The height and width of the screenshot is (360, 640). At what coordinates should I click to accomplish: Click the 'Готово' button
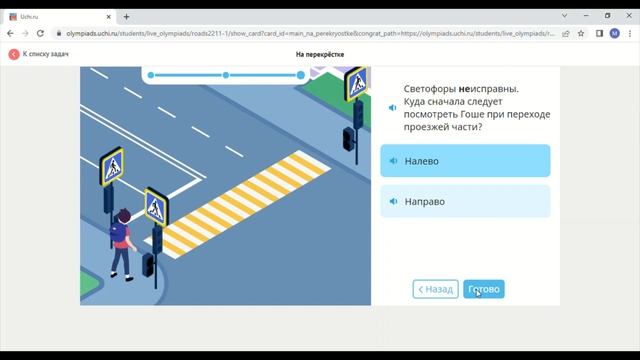pyautogui.click(x=484, y=289)
